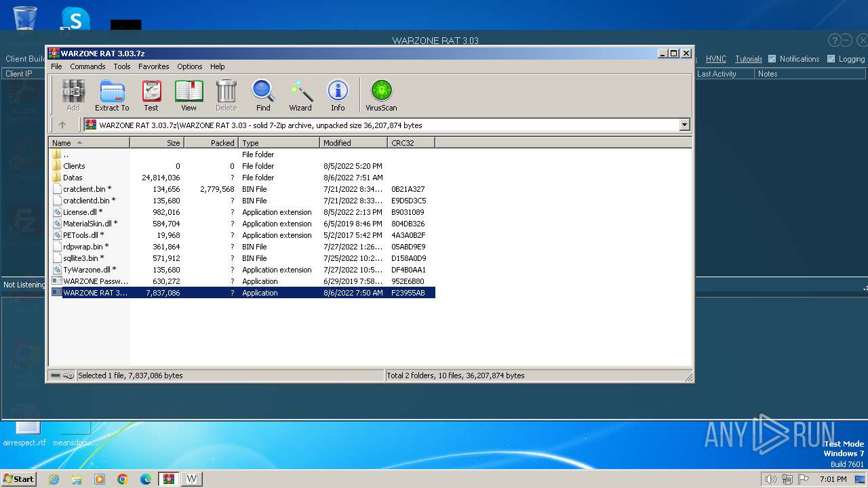This screenshot has height=488, width=868.
Task: Open HVNC link in WARZONE window
Action: point(716,59)
